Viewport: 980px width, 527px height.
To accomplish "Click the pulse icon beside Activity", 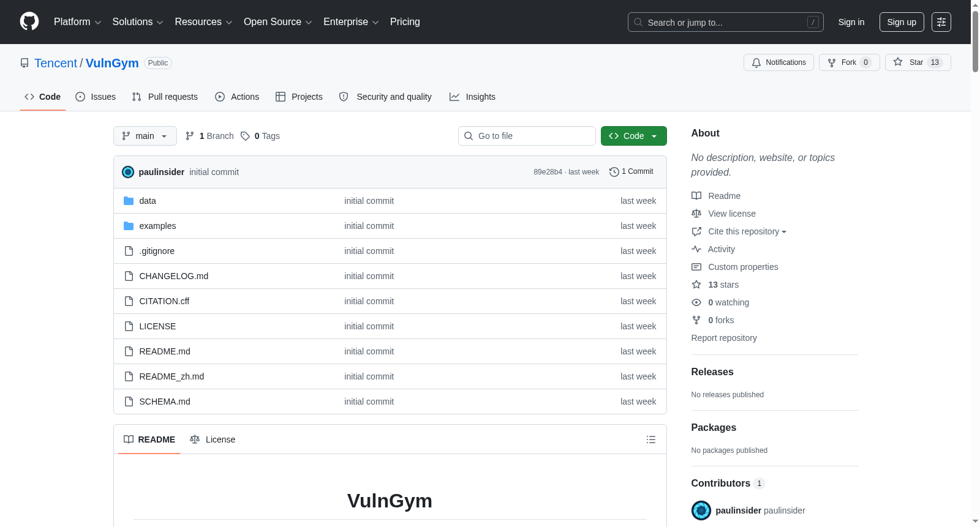I will 696,249.
